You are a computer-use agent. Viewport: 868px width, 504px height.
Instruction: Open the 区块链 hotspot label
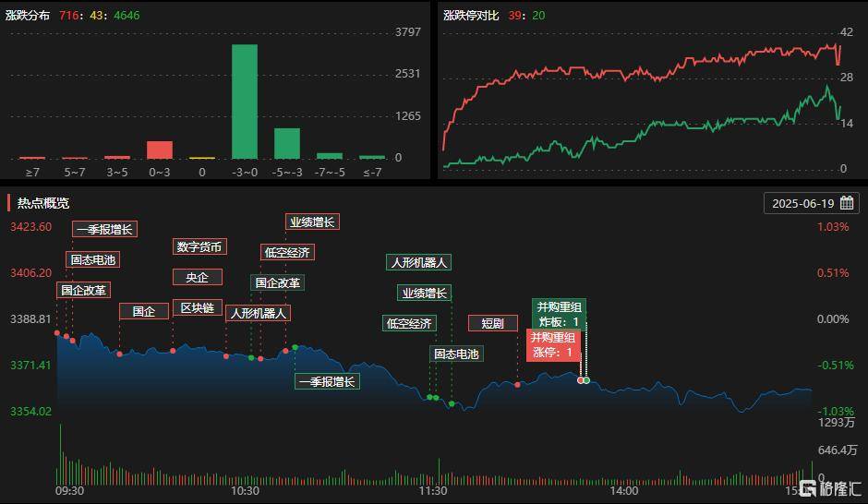coord(198,307)
